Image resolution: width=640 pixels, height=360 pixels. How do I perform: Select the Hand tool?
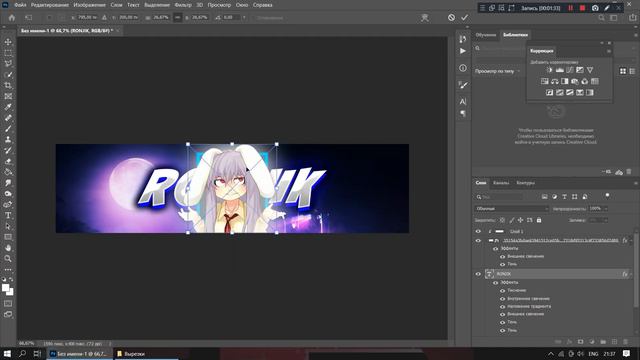[8, 248]
